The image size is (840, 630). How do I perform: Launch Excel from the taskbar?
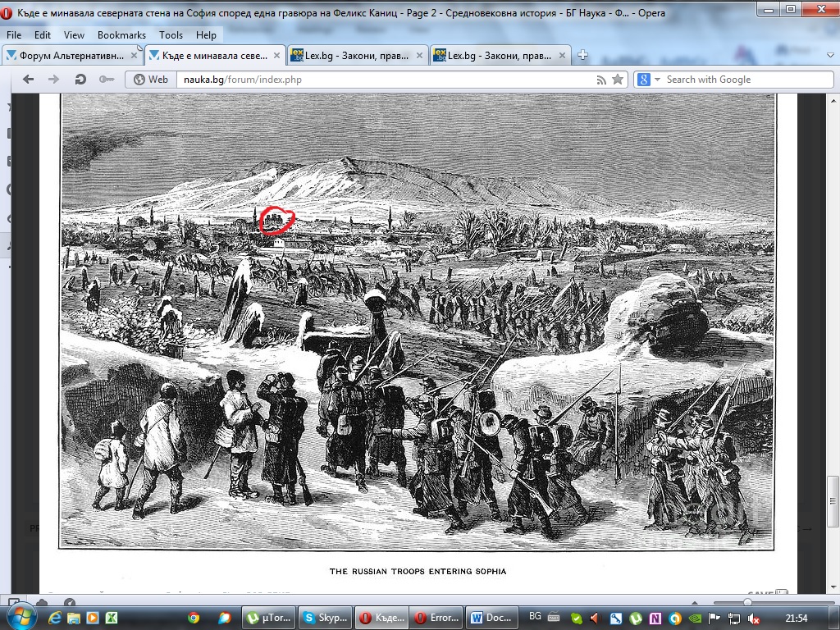pos(112,618)
